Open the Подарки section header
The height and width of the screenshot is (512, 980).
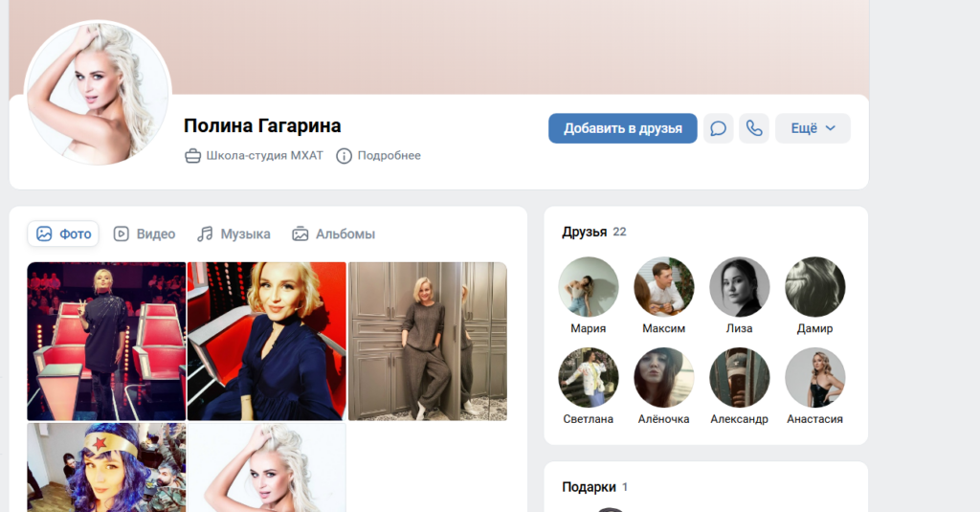(589, 487)
